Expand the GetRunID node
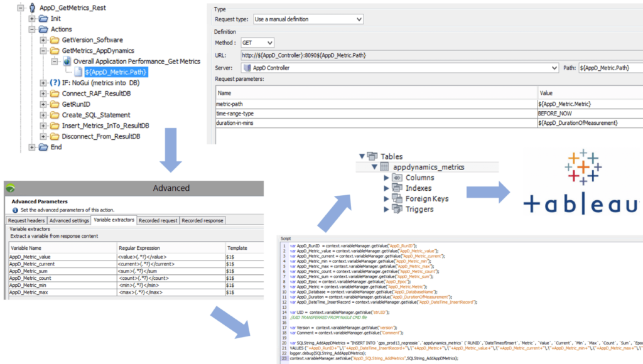 pyautogui.click(x=43, y=104)
